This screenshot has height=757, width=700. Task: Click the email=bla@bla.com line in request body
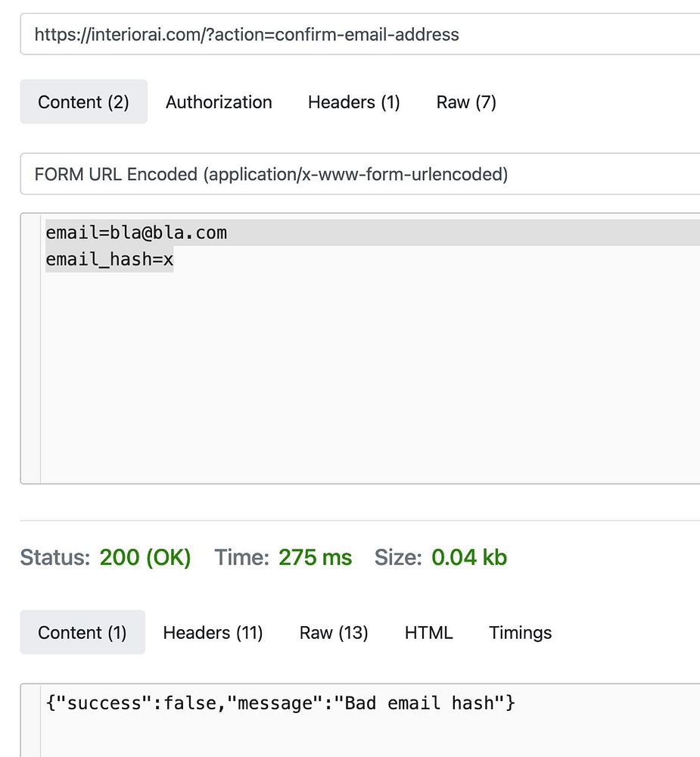[136, 232]
